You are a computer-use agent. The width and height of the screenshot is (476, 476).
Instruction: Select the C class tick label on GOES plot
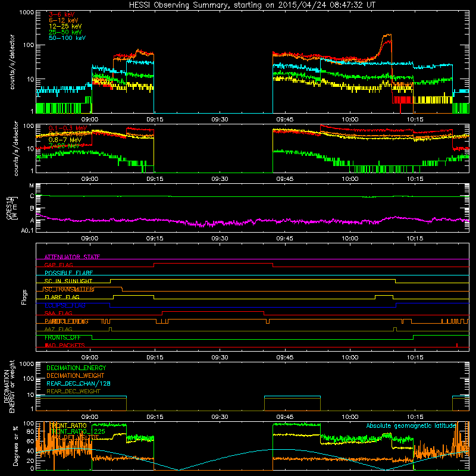[x=32, y=196]
